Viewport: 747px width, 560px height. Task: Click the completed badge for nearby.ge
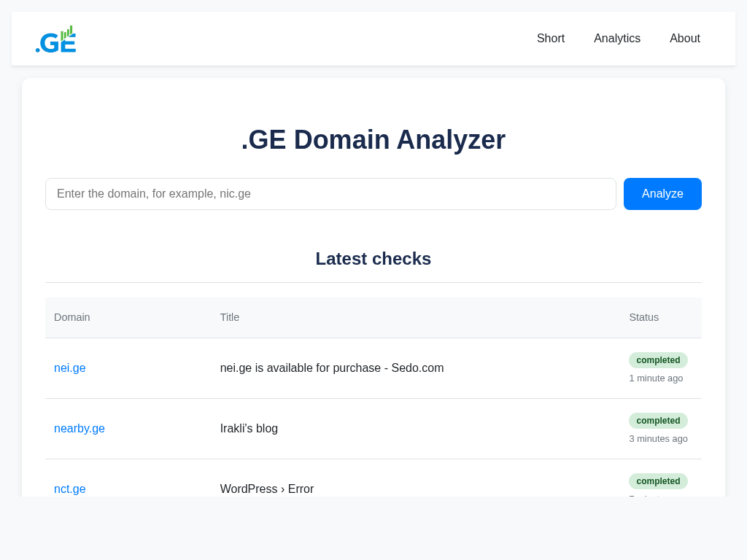pyautogui.click(x=658, y=421)
